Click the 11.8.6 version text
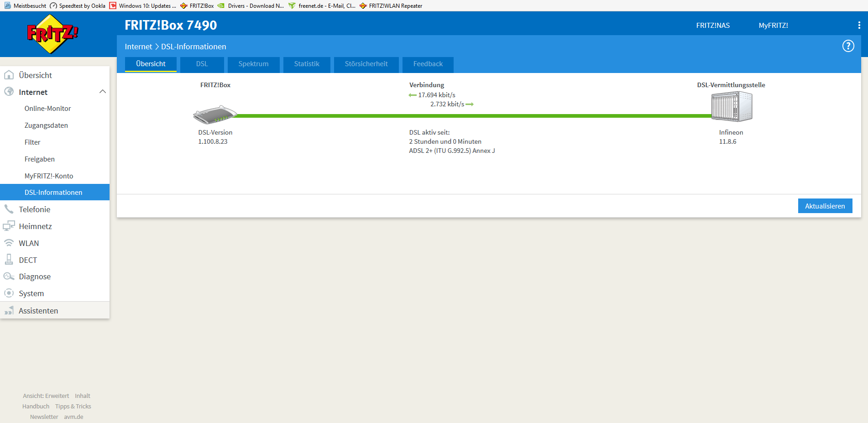The image size is (868, 423). [727, 141]
